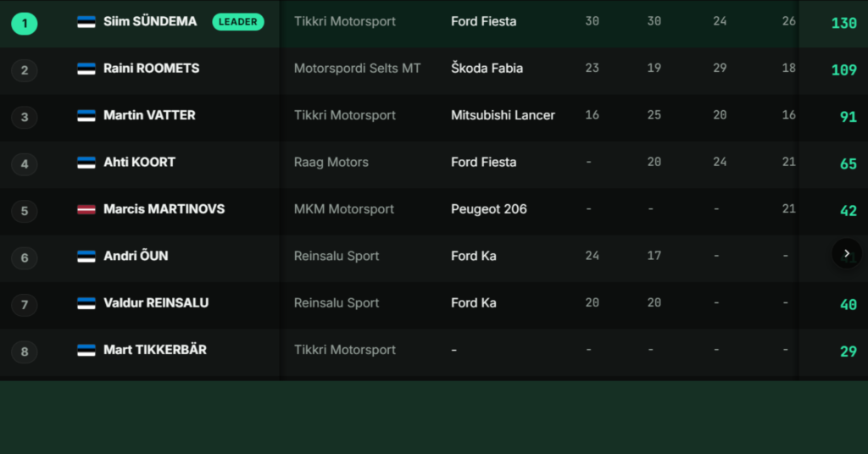The width and height of the screenshot is (868, 454).
Task: Click position badge 3 for Martin VATTER
Action: (25, 117)
